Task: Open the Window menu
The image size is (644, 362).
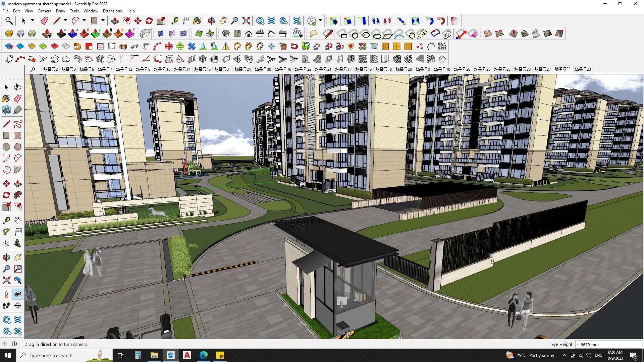Action: (x=91, y=11)
